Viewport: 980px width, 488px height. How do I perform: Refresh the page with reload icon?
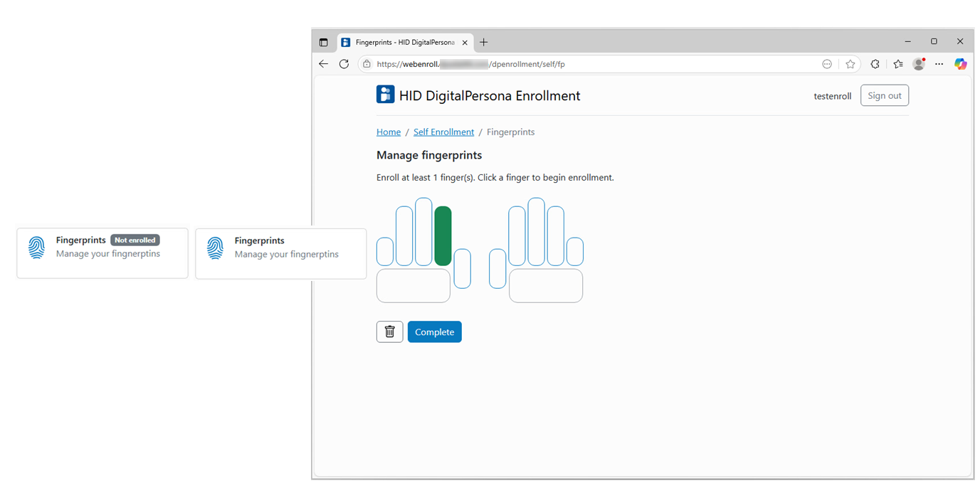click(x=344, y=64)
